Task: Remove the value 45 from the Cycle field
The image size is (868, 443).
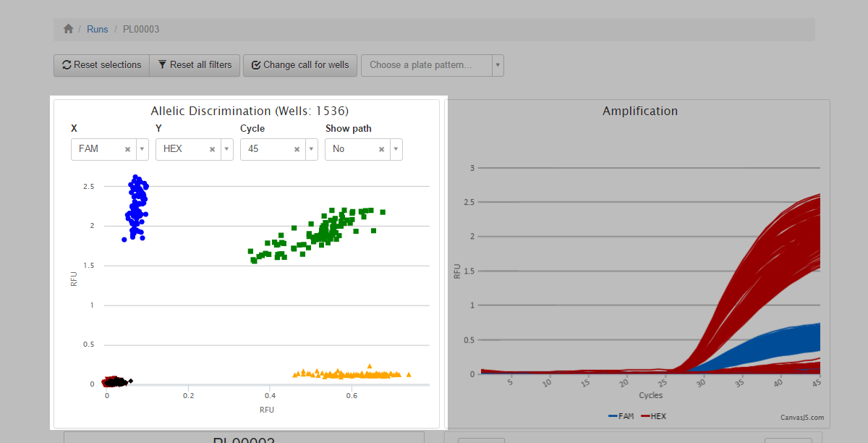Action: (298, 149)
